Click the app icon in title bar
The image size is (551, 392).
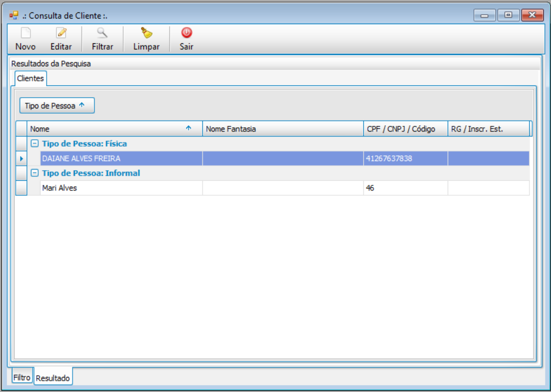[x=13, y=15]
